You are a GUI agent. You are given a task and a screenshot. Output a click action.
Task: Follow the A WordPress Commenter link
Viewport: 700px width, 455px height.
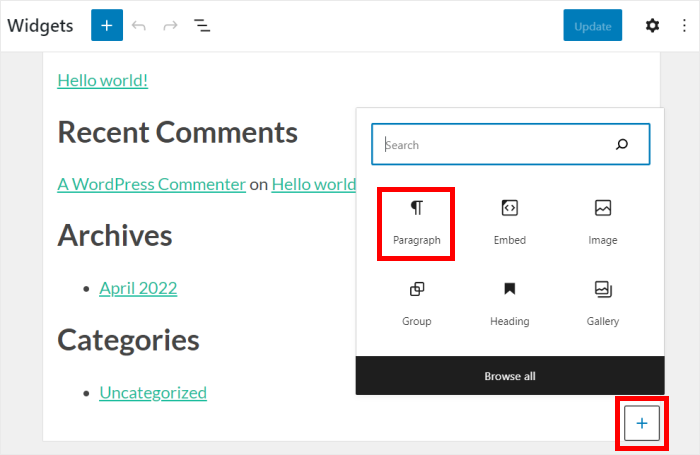pos(151,184)
